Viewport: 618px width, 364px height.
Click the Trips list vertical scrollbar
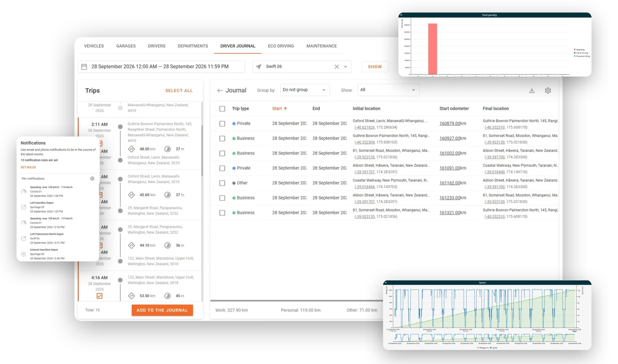[x=202, y=151]
